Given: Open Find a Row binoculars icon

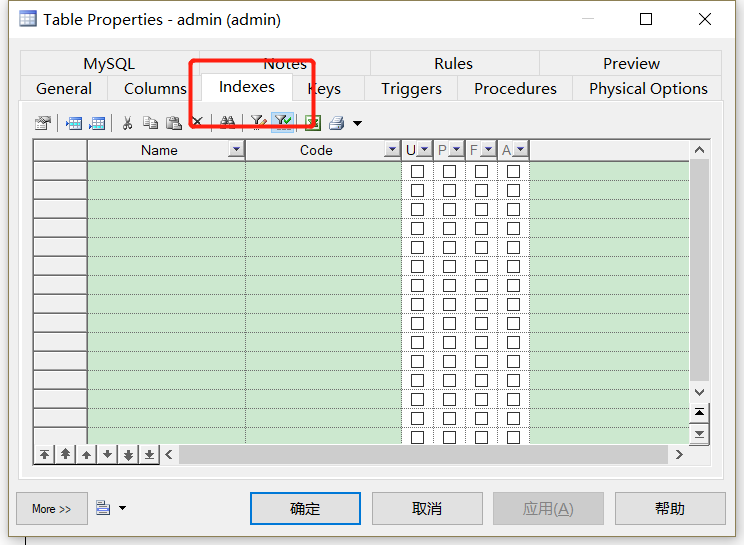Looking at the screenshot, I should pyautogui.click(x=228, y=122).
